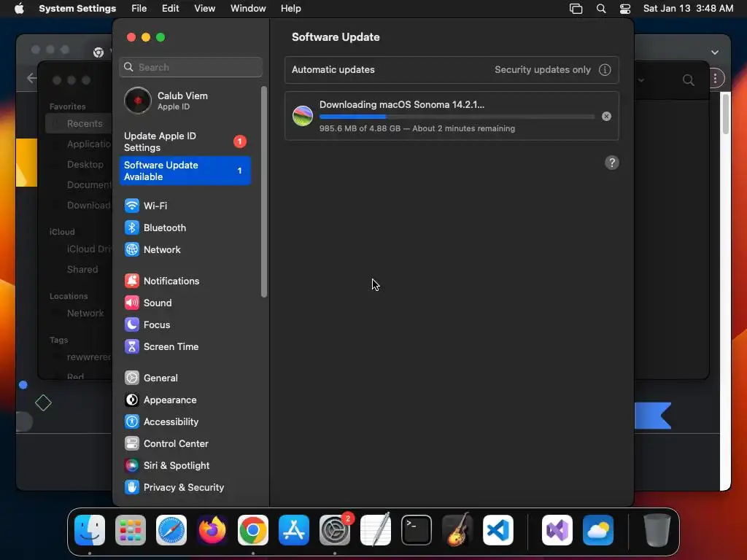Open the App Store from the Dock
Image resolution: width=747 pixels, height=560 pixels.
pos(294,530)
